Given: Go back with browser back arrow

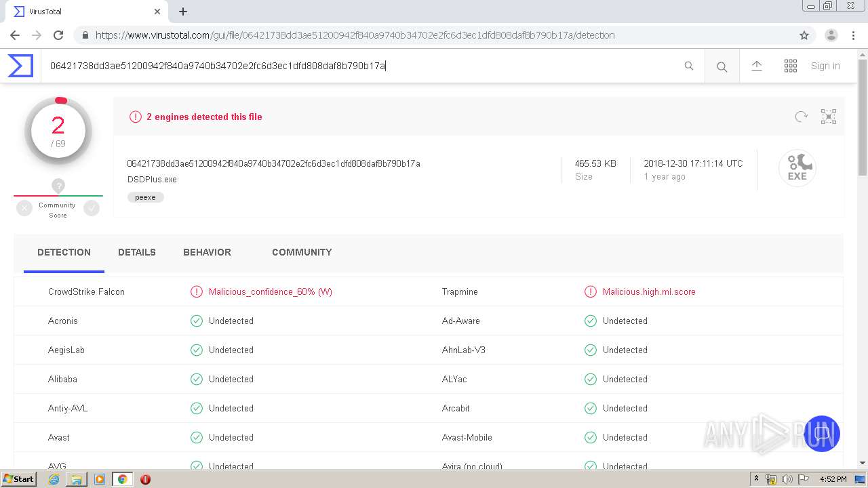Looking at the screenshot, I should [15, 35].
